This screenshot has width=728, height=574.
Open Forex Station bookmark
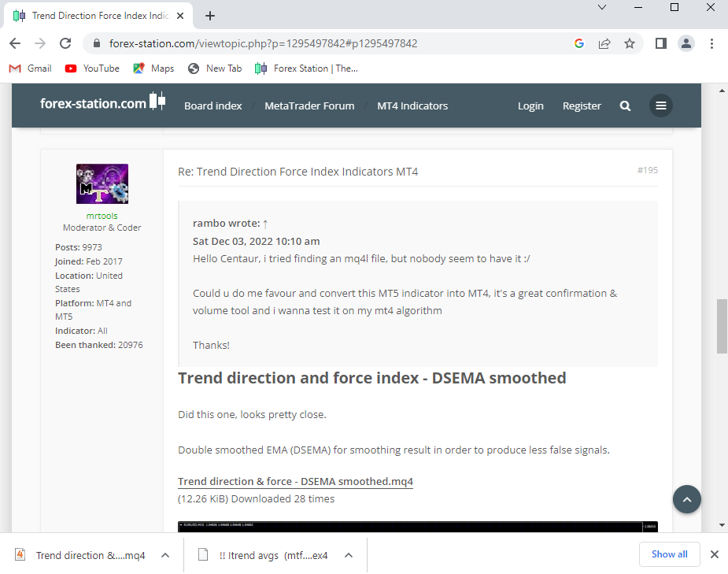[x=306, y=69]
